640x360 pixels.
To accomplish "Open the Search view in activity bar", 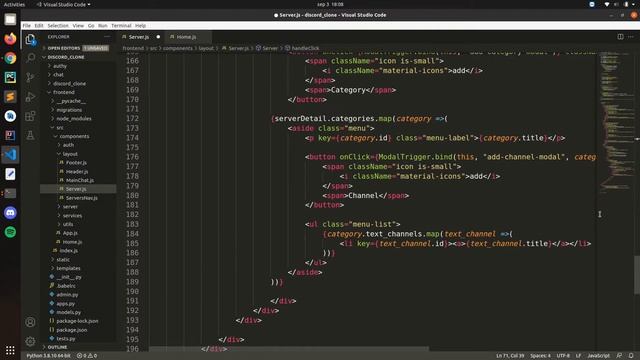I will tap(30, 58).
